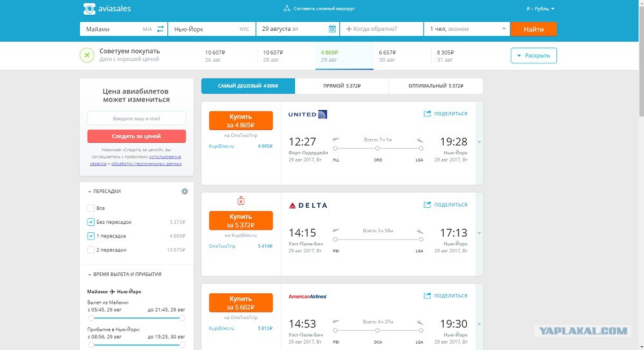Screen dimensions: 644x350
Task: Click 'Следить за ценой' button
Action: click(x=137, y=136)
